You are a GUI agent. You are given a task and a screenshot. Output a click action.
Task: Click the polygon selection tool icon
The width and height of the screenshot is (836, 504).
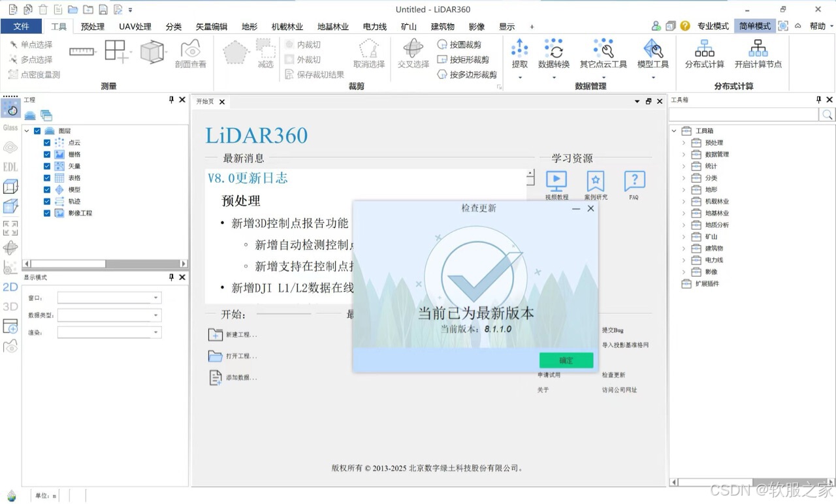click(x=236, y=52)
